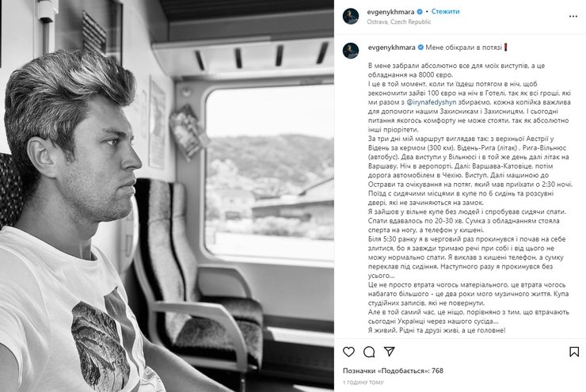Open evgenykhmara username in caption
The height and width of the screenshot is (392, 586).
(x=392, y=48)
